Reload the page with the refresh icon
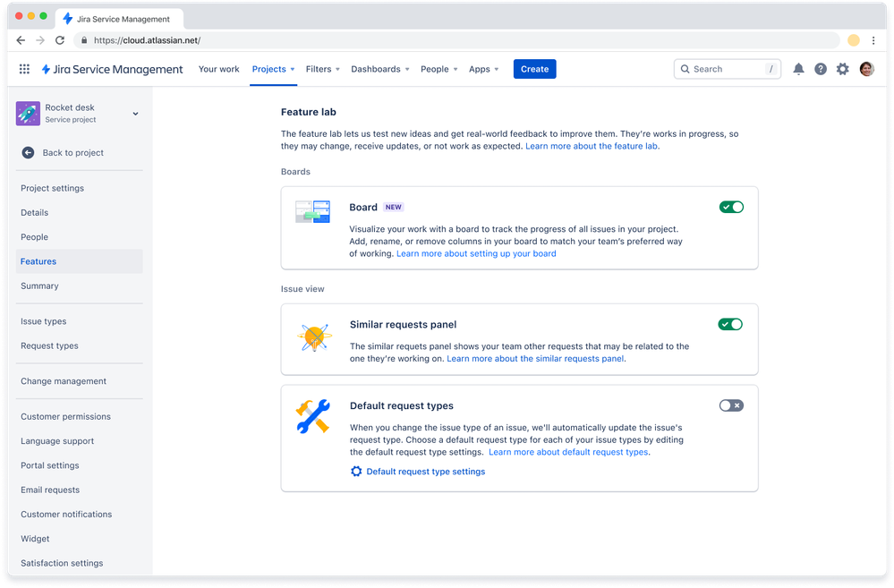Screen dimensions: 894x588 (x=60, y=40)
